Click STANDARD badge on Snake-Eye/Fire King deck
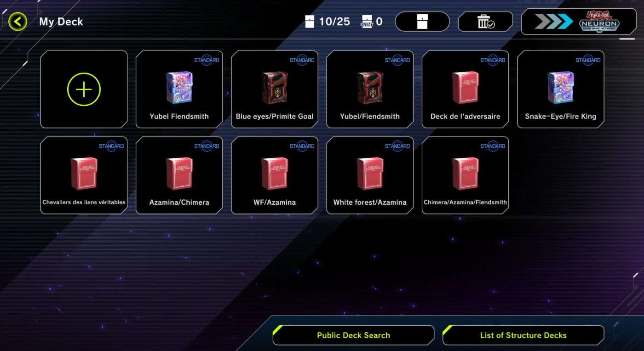 588,60
